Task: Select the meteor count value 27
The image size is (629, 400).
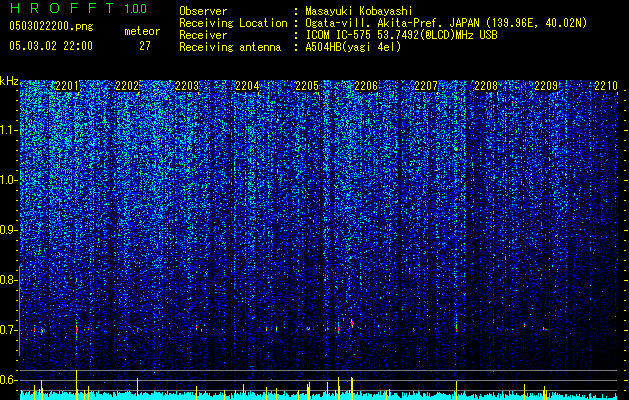Action: click(x=145, y=46)
